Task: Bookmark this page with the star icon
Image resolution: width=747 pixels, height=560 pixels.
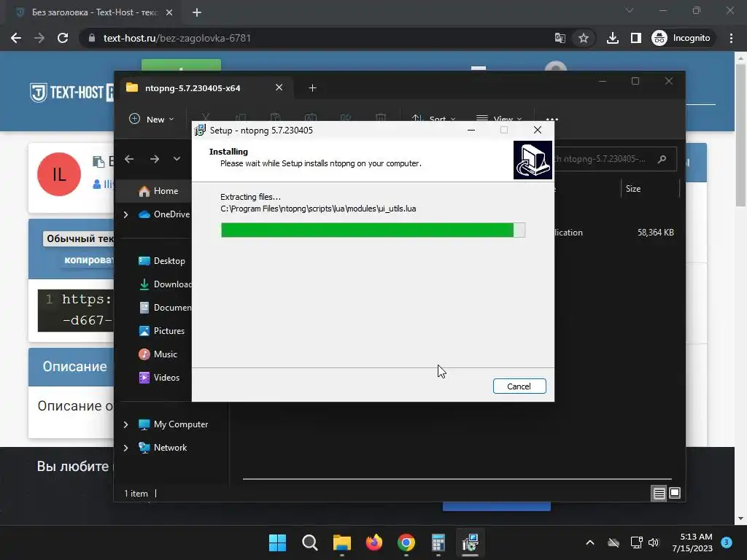Action: [583, 38]
